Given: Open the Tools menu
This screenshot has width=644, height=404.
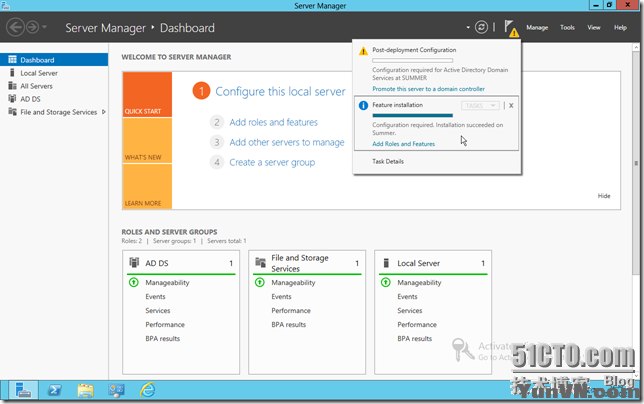Looking at the screenshot, I should click(567, 28).
